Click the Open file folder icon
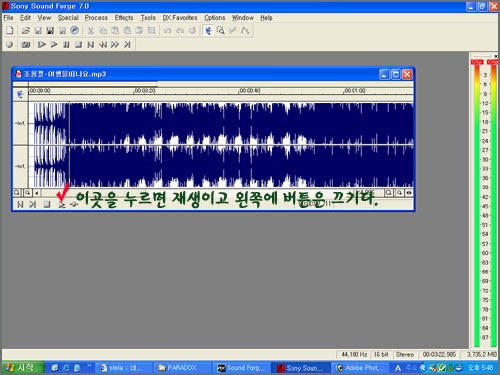Screen dimensions: 500x375 tap(25, 31)
